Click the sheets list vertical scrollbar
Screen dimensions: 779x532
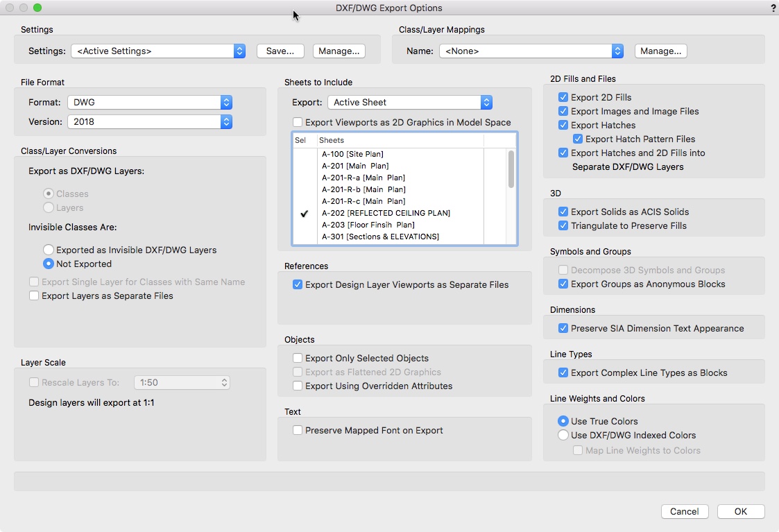[x=511, y=169]
